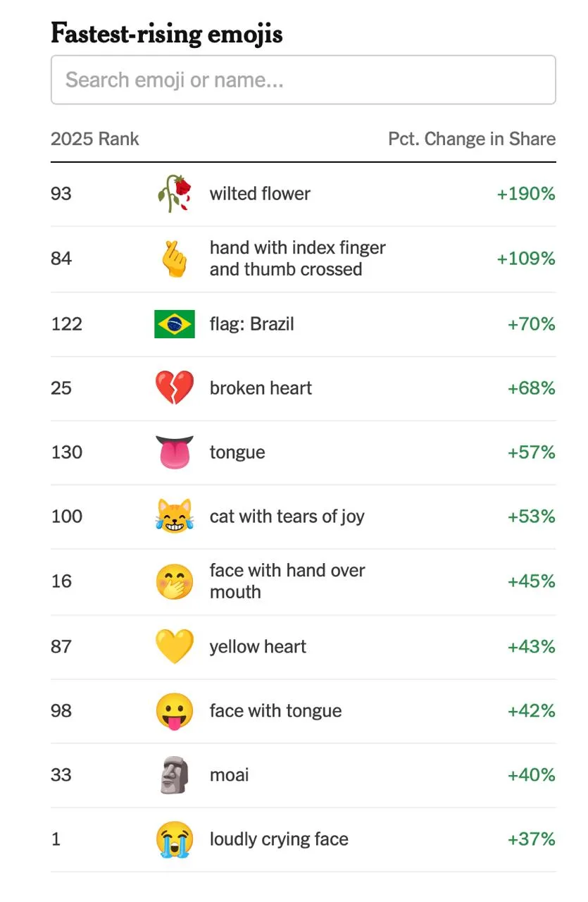The height and width of the screenshot is (902, 588).
Task: Select the face with hand over mouth emoji
Action: click(174, 581)
